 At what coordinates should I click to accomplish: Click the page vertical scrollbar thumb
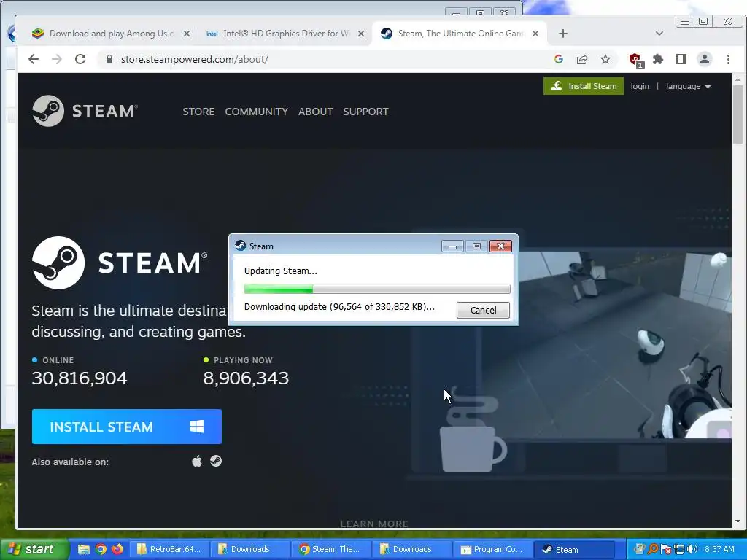point(738,114)
